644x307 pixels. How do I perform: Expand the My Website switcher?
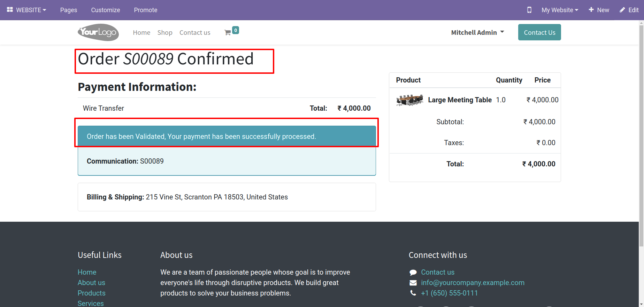[560, 10]
